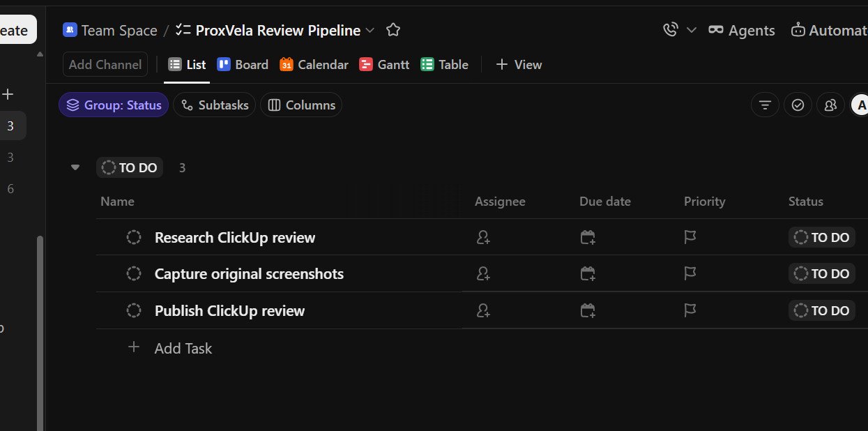Set priority flag for Capture original screenshots
The image size is (868, 431).
tap(690, 273)
